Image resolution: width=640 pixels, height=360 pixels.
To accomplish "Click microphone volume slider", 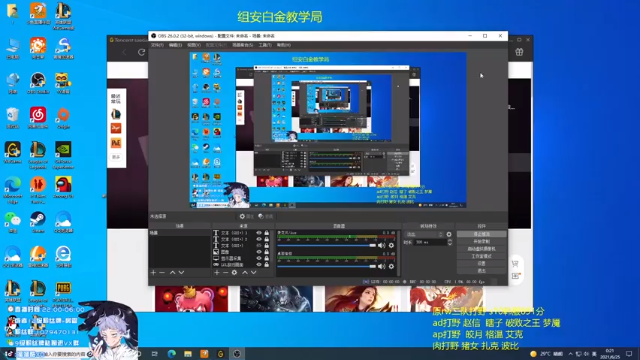I will [327, 245].
